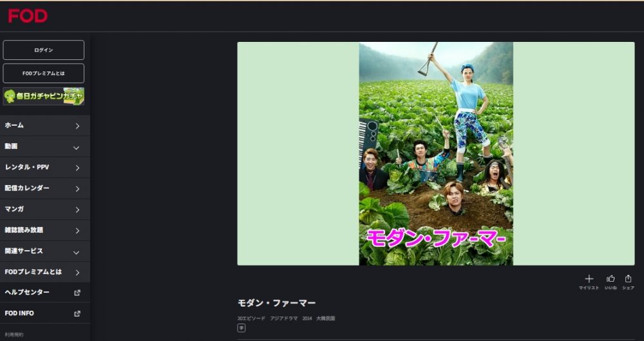The height and width of the screenshot is (341, 644).
Task: Click the モダン・ファーマー poster image
Action: coord(436,153)
